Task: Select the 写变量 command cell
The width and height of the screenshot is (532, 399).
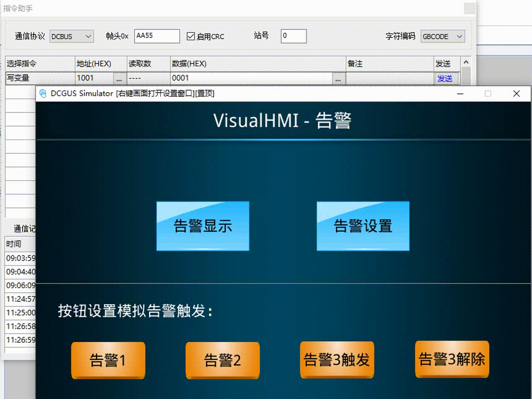Action: tap(40, 78)
